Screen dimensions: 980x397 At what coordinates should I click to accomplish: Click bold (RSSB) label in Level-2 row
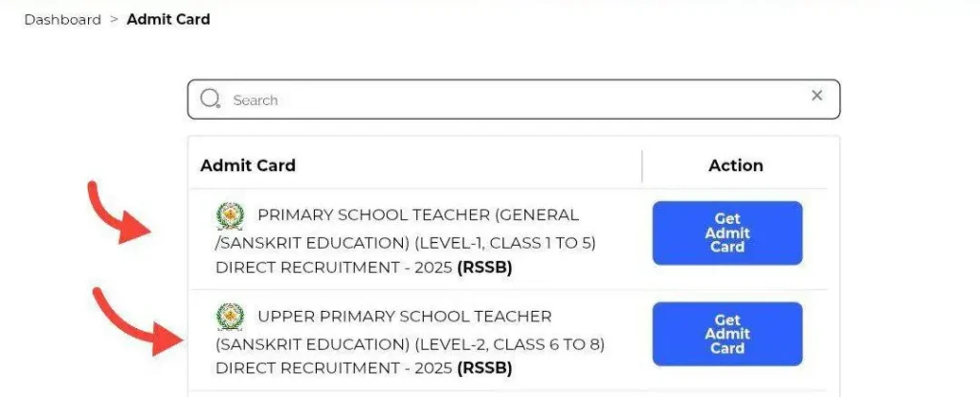(x=484, y=368)
